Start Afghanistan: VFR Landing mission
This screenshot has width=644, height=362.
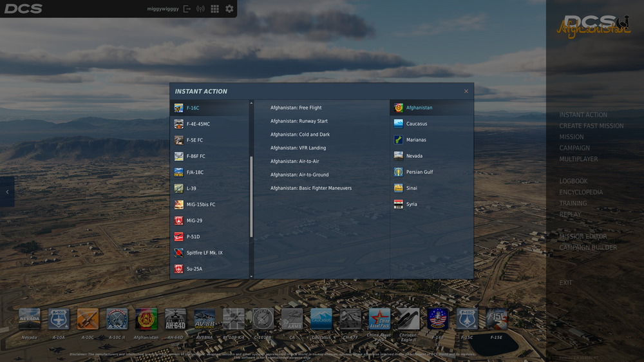(298, 148)
